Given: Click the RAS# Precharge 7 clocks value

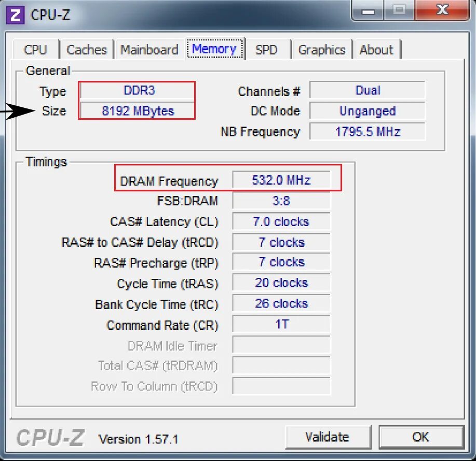Looking at the screenshot, I should pyautogui.click(x=281, y=262).
